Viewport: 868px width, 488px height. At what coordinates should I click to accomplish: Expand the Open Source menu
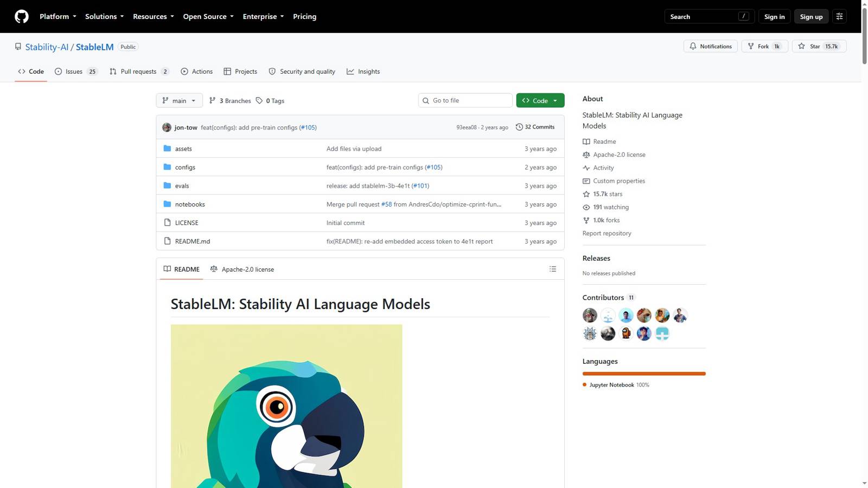tap(208, 16)
